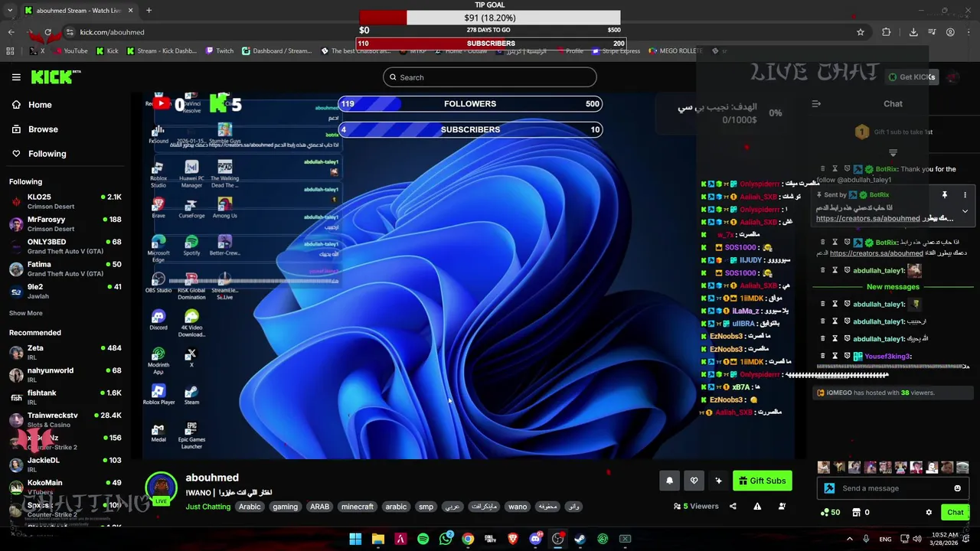Open the YouTube bookmark
The width and height of the screenshot is (980, 551).
(70, 51)
